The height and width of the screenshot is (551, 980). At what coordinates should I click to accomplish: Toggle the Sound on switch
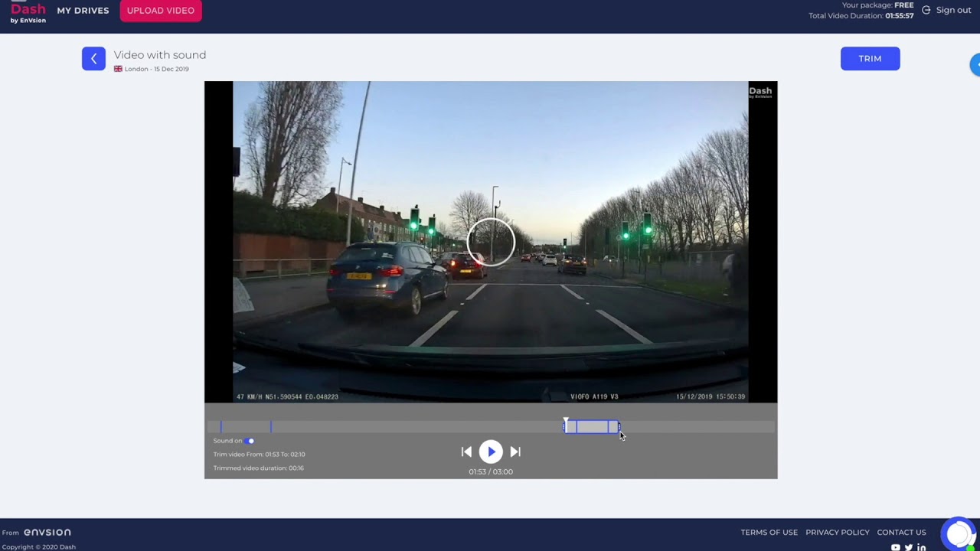click(249, 441)
